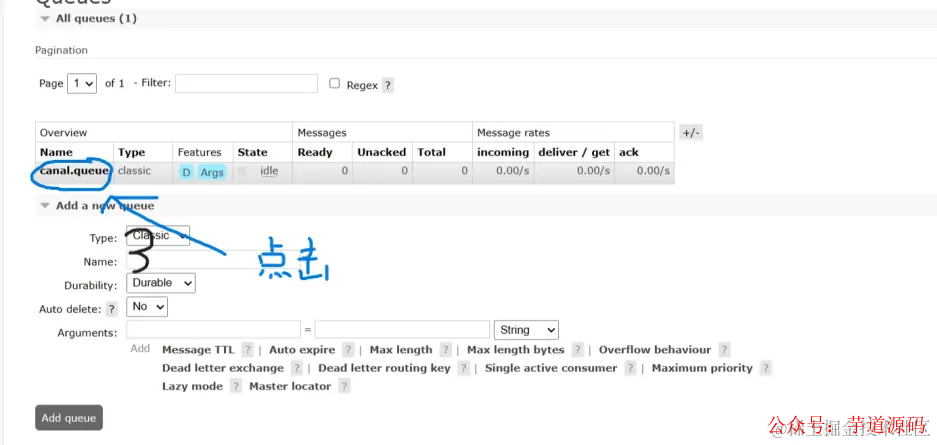This screenshot has width=937, height=445.
Task: Open the Max length help icon
Action: (x=445, y=350)
